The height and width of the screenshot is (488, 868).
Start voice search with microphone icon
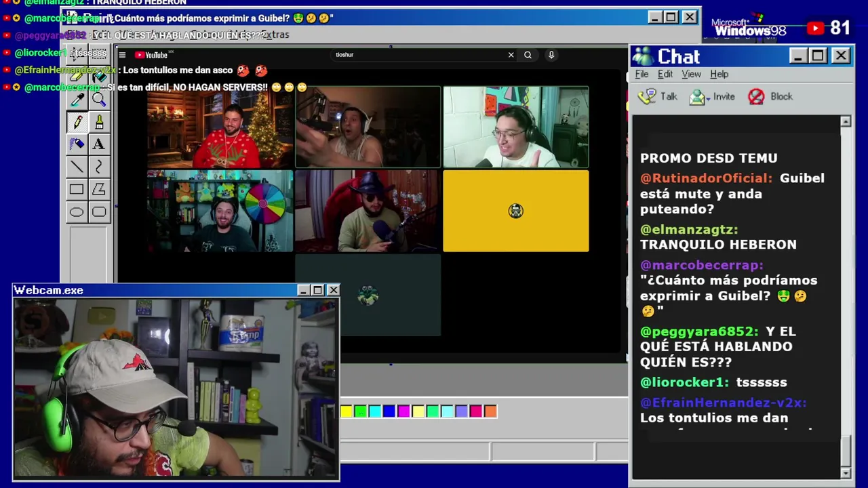[x=551, y=55]
